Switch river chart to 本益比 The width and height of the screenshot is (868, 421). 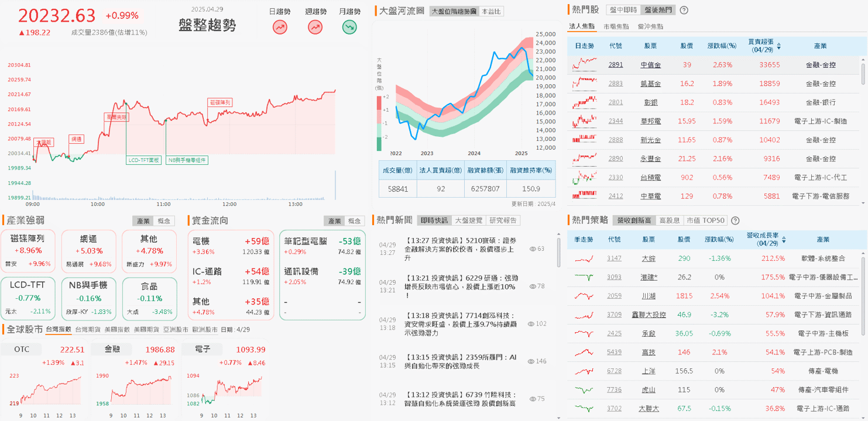[x=490, y=11]
